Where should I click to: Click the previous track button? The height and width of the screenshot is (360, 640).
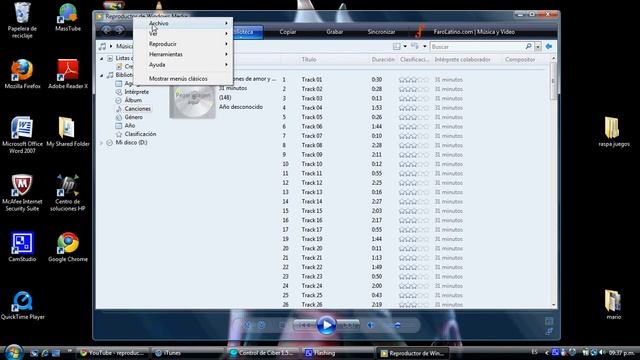[304, 325]
